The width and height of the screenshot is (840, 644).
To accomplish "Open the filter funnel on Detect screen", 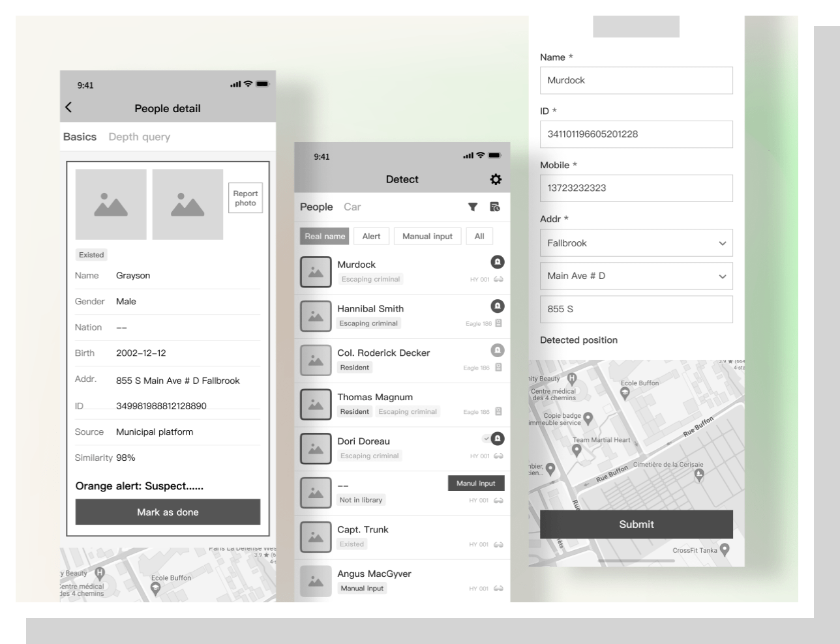I will pos(473,207).
